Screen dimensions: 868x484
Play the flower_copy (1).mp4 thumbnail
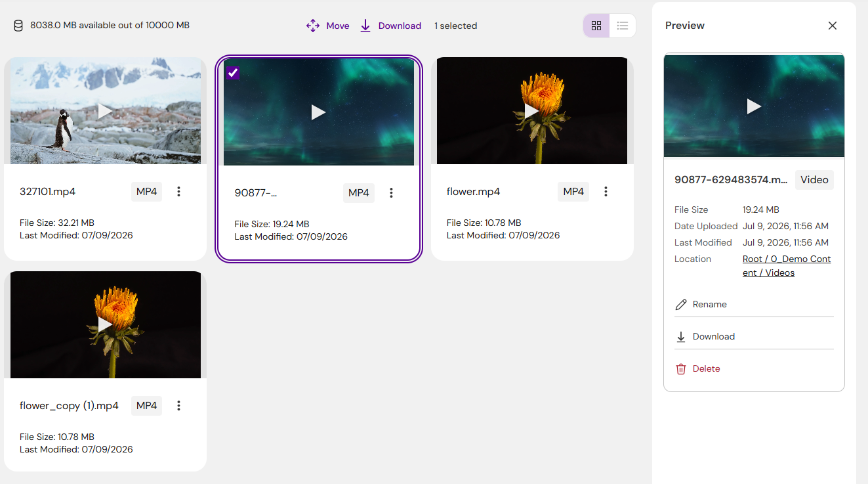click(x=106, y=324)
